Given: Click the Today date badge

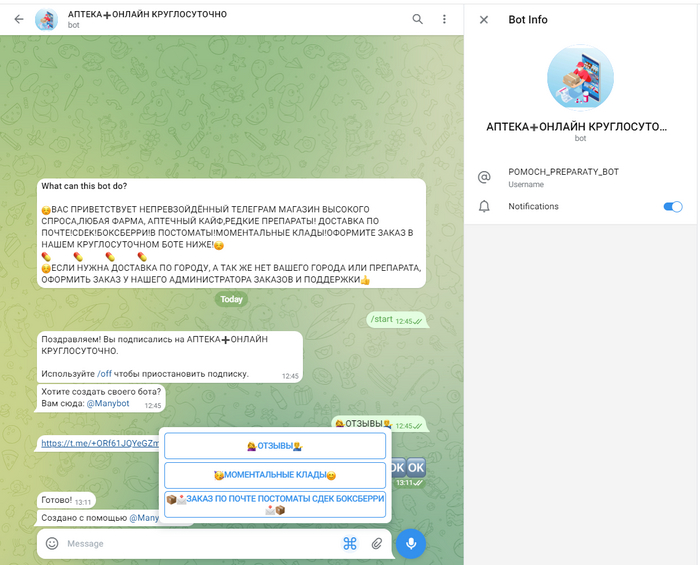Looking at the screenshot, I should coord(231,299).
